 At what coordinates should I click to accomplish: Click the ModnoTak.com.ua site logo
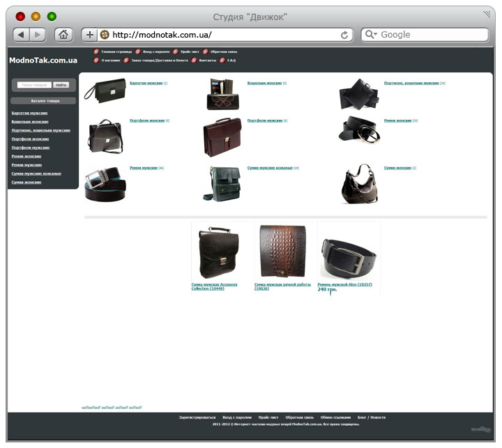[43, 60]
